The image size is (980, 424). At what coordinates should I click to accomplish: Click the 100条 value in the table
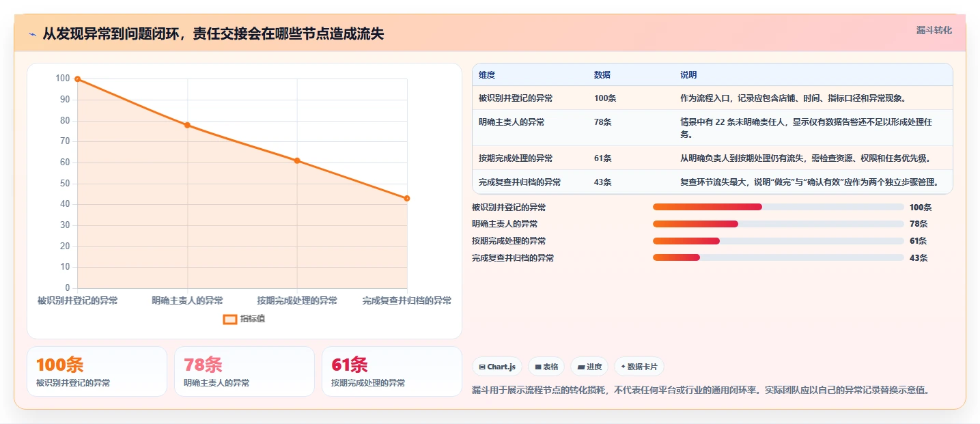(x=605, y=98)
